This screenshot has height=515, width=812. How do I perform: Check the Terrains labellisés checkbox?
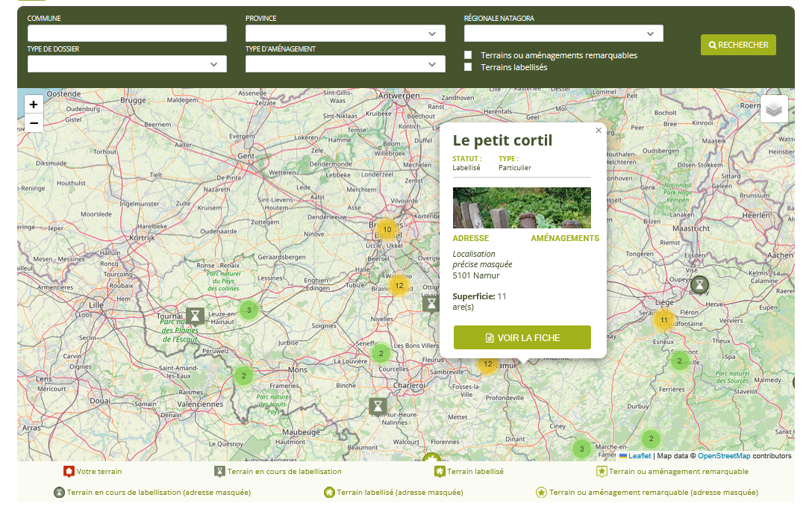coord(468,67)
